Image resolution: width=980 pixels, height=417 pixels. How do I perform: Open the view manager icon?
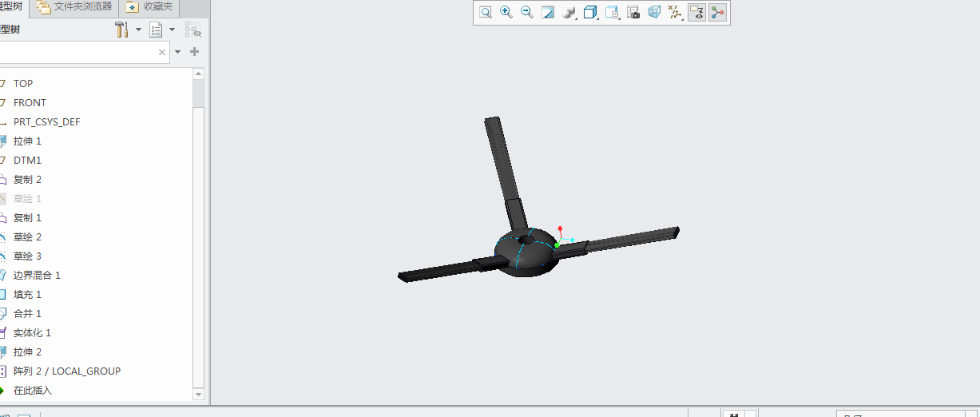(613, 12)
